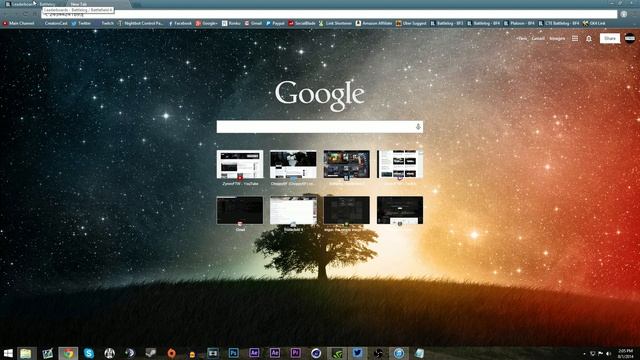Open the Twitch bookmark
640x360 pixels.
pos(105,24)
